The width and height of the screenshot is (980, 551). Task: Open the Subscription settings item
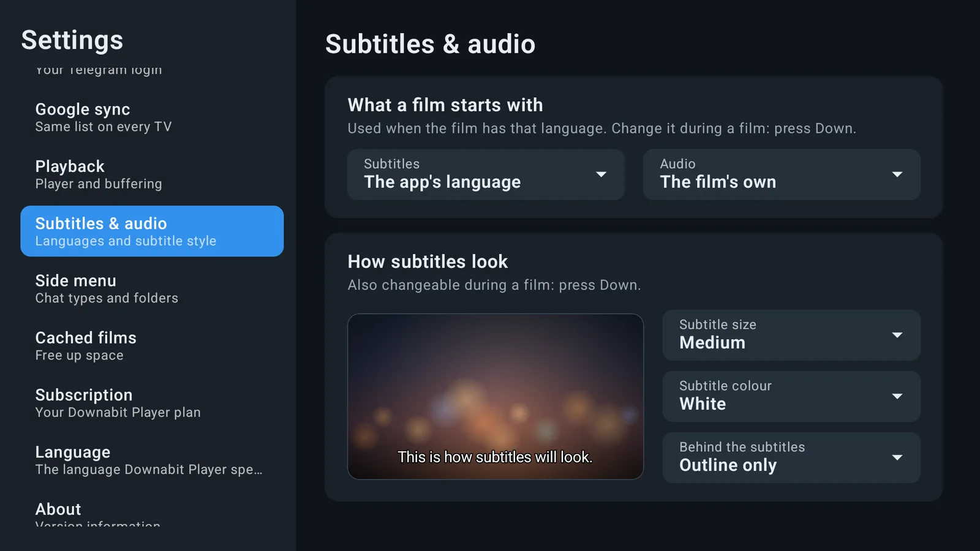coord(152,402)
